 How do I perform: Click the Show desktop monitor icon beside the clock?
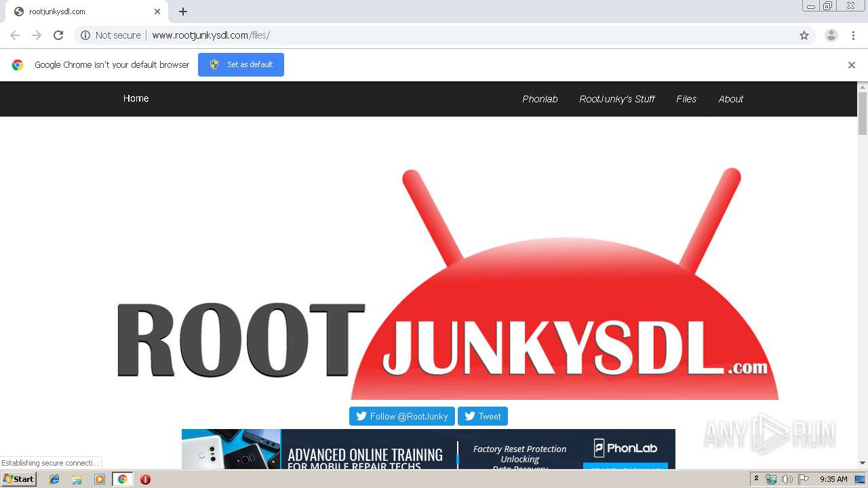(860, 479)
